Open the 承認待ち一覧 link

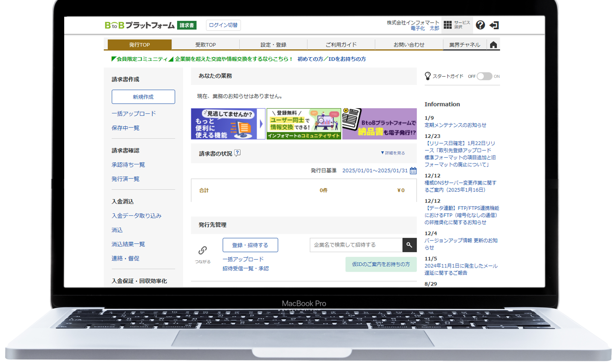click(128, 164)
